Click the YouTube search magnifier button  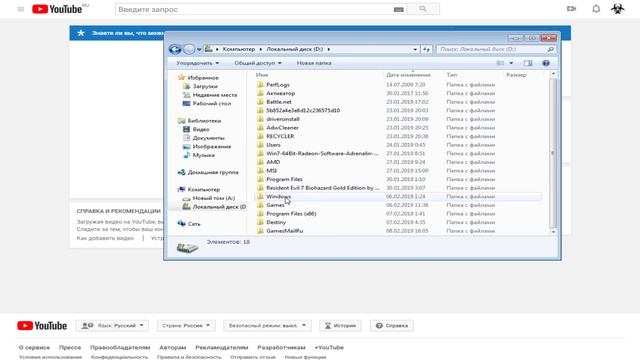[x=423, y=9]
